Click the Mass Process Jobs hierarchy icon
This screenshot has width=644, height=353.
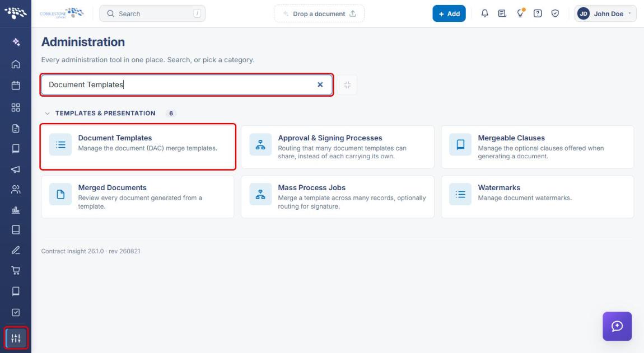click(x=260, y=194)
